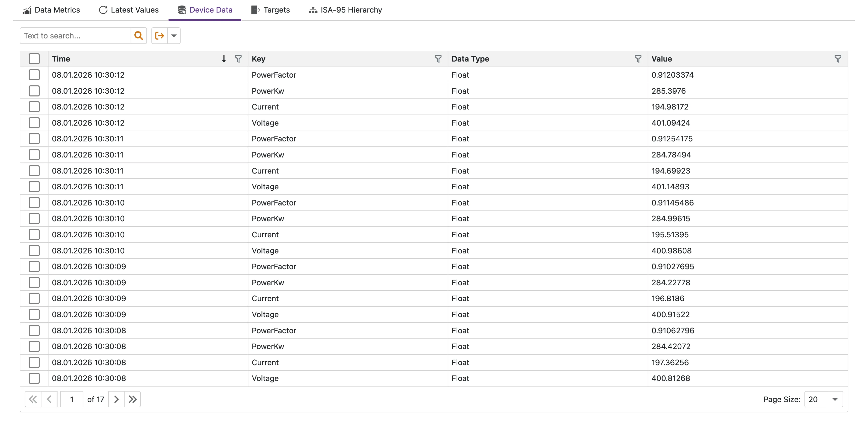Jump to the last page using double-arrow button

coord(132,399)
